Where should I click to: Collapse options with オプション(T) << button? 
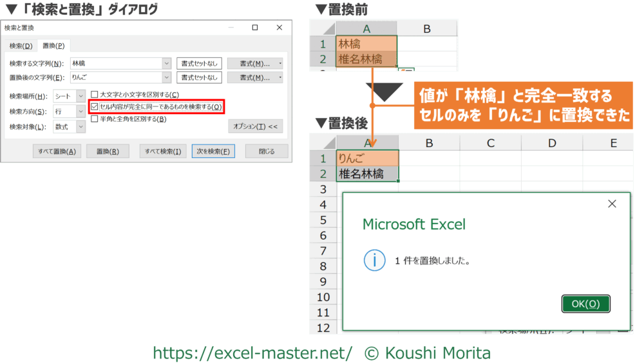pyautogui.click(x=256, y=126)
